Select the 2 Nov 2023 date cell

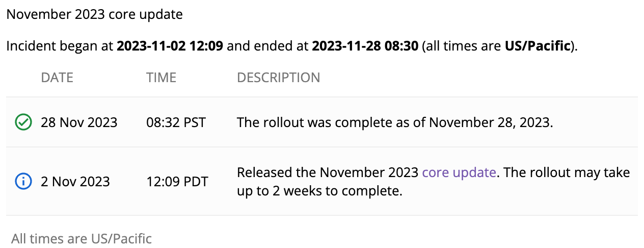75,182
